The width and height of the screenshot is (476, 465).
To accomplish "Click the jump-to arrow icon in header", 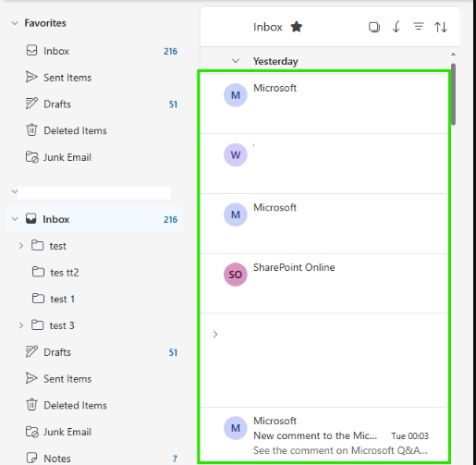I will coord(397,27).
